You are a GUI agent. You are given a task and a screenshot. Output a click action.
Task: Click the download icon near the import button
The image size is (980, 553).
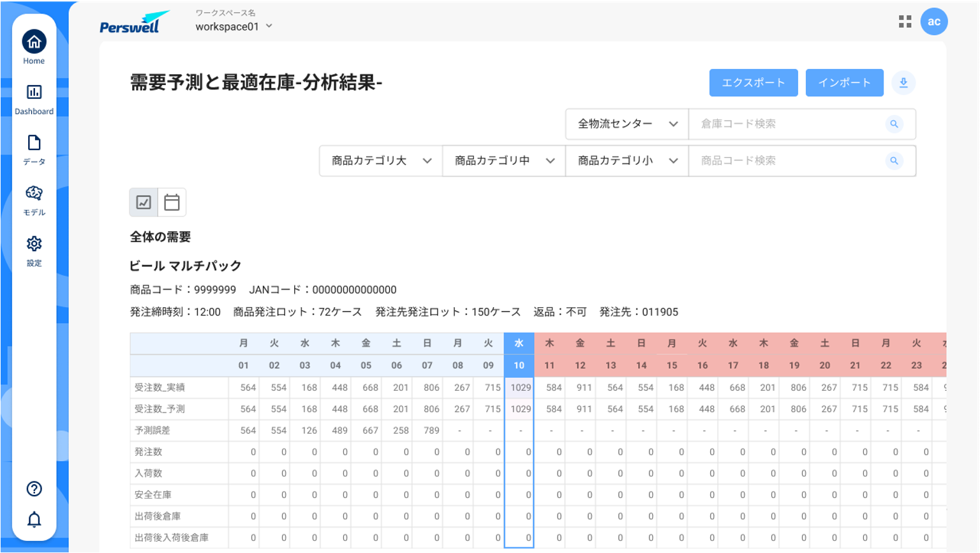(x=903, y=82)
